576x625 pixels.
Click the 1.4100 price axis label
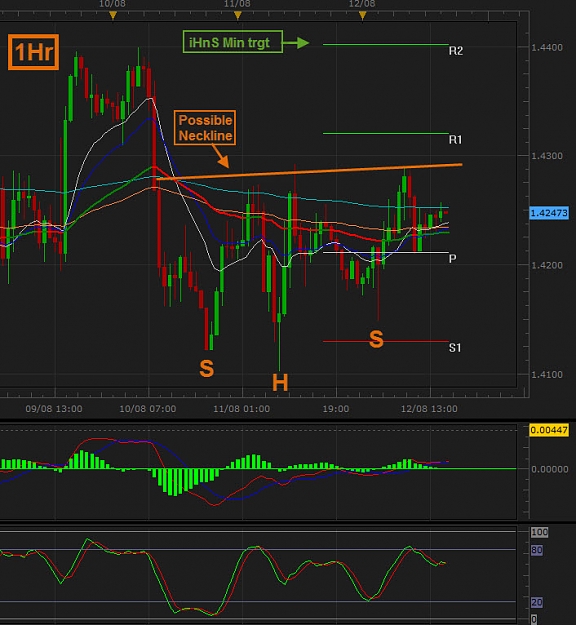[547, 375]
